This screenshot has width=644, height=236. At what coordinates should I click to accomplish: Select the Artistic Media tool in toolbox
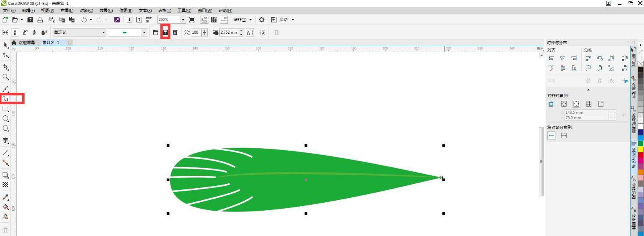[6, 99]
